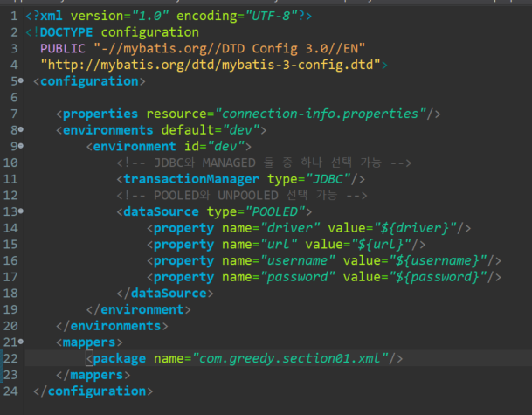532x415 pixels.
Task: Click line number 6 in the gutter
Action: [14, 97]
